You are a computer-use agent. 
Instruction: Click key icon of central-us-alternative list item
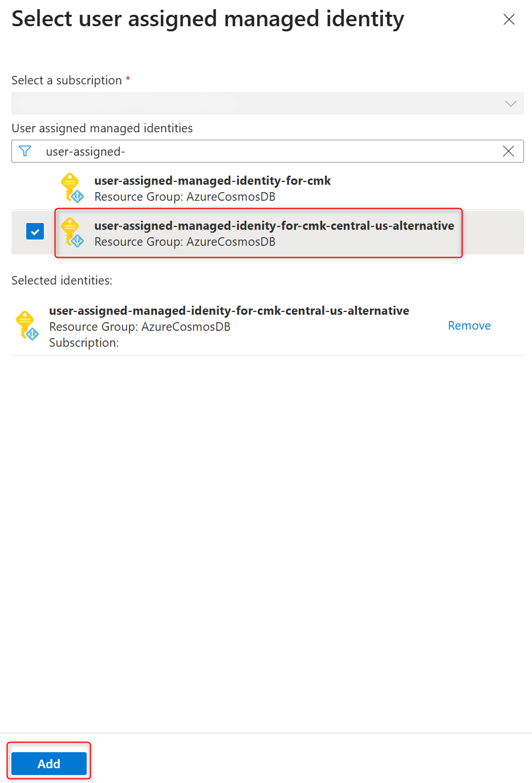pyautogui.click(x=72, y=233)
